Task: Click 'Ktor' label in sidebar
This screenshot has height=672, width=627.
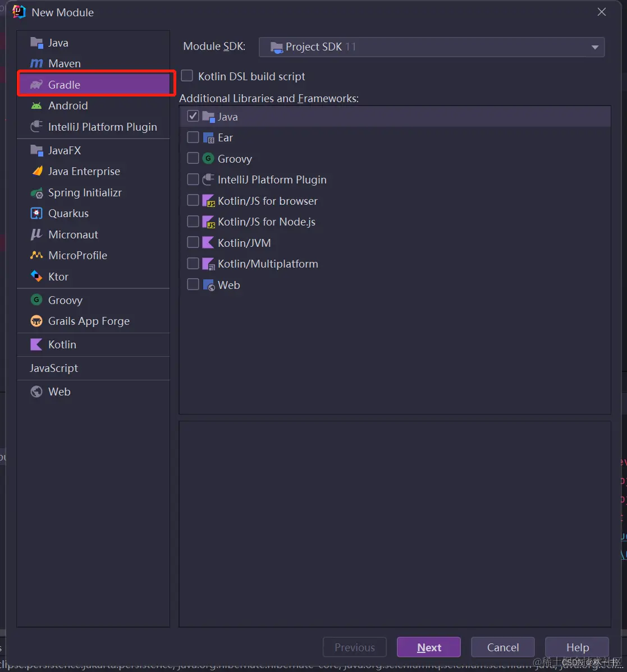Action: pos(58,277)
